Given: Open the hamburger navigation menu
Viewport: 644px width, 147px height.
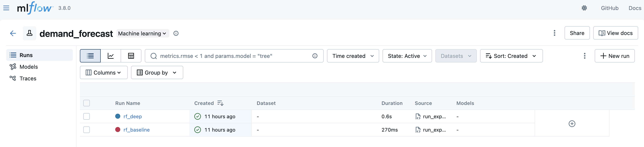Looking at the screenshot, I should point(6,8).
